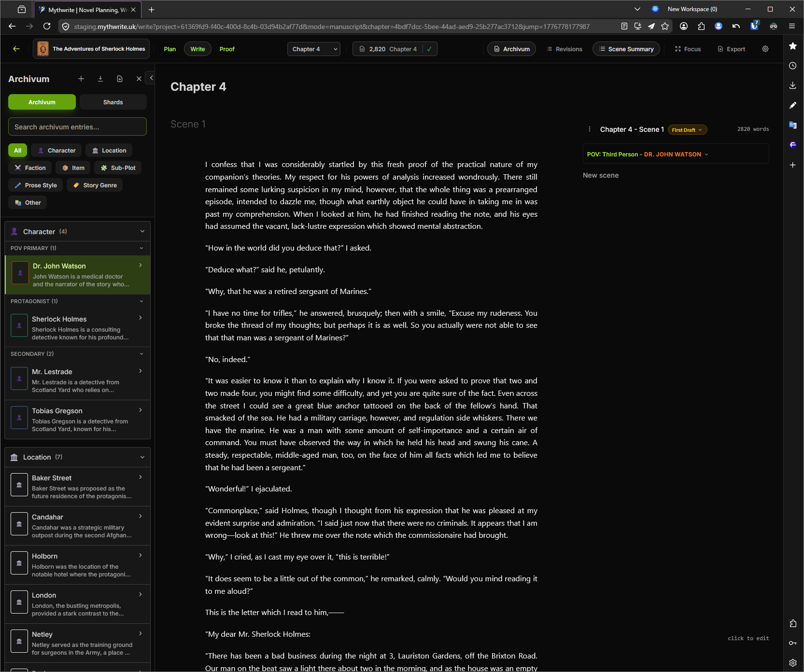The width and height of the screenshot is (804, 672).
Task: Open the First Draft status dropdown
Action: pyautogui.click(x=687, y=130)
